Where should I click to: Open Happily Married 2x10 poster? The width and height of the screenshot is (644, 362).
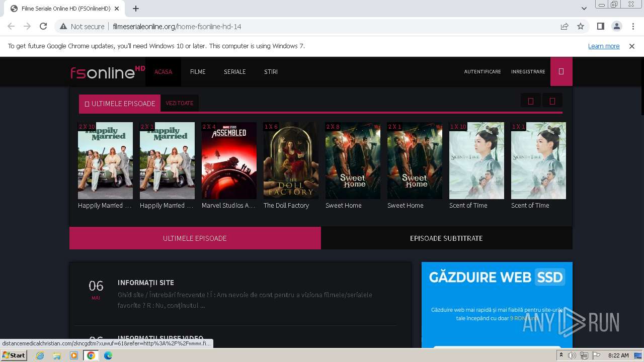click(x=105, y=160)
